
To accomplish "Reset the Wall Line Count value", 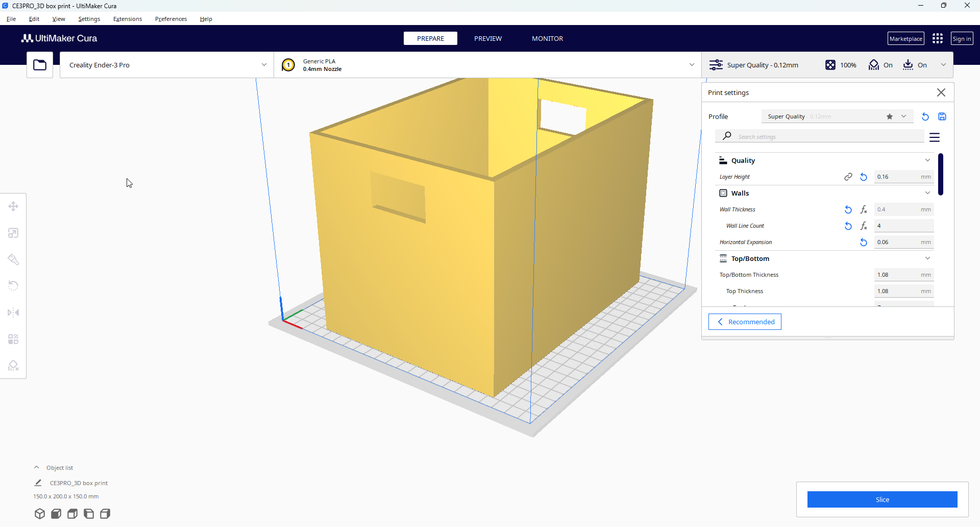I will point(848,226).
